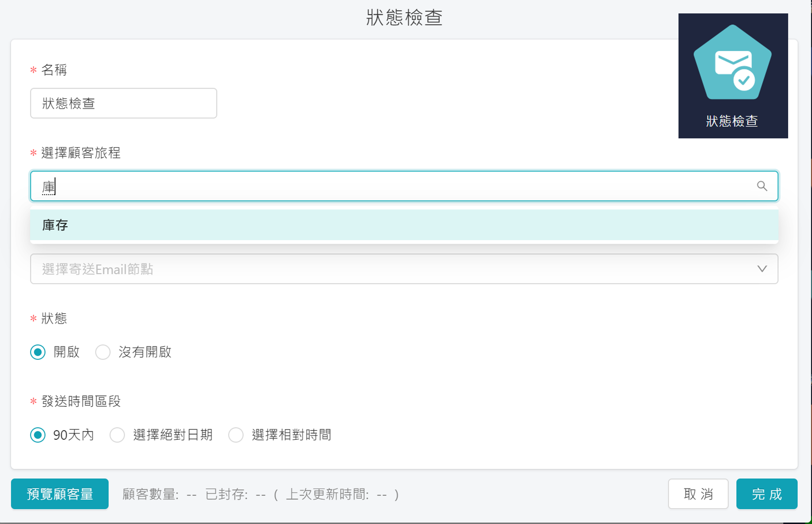Click the 名稱 input containing 狀態檢查
812x524 pixels.
(x=123, y=103)
